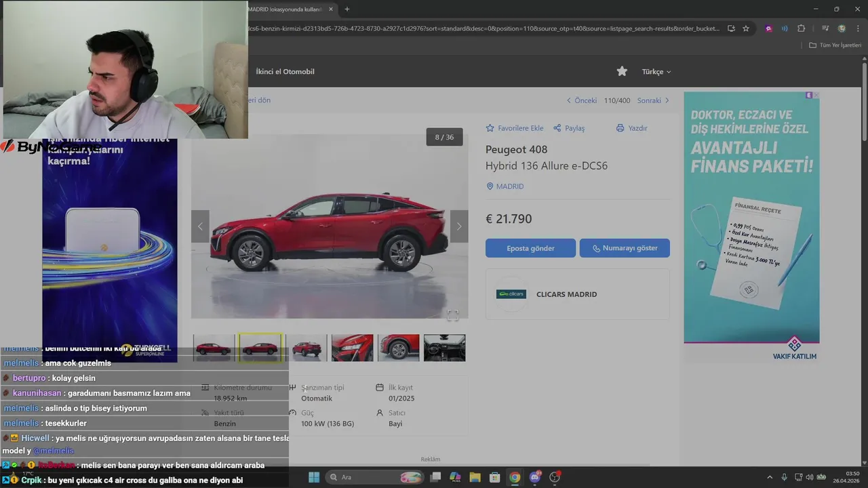Screen dimensions: 868x488
Task: Click the first registration value 01/2025
Action: coord(401,399)
